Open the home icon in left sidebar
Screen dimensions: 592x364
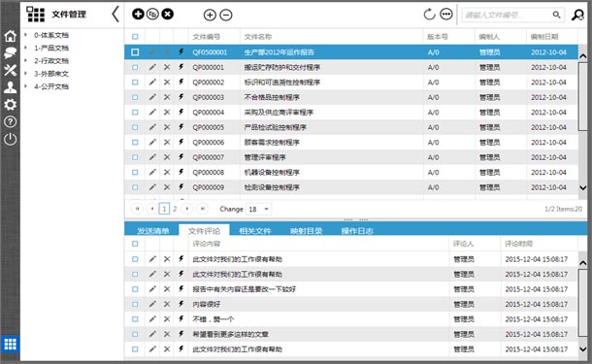(x=11, y=36)
